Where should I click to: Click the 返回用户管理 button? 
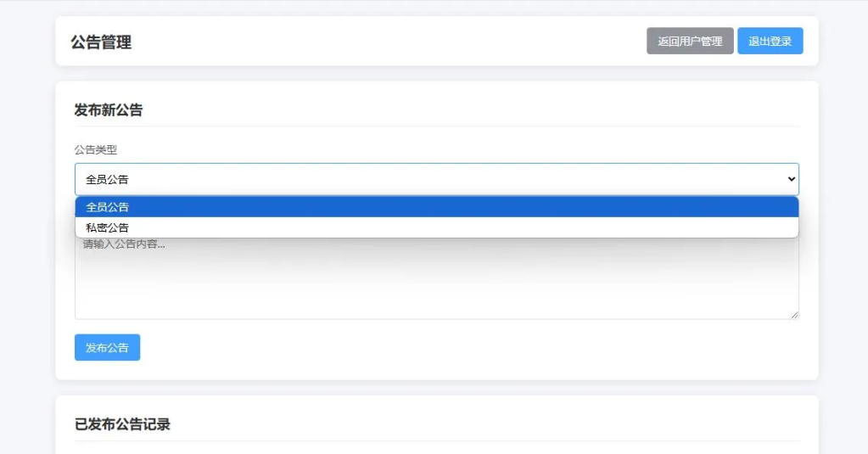[690, 41]
